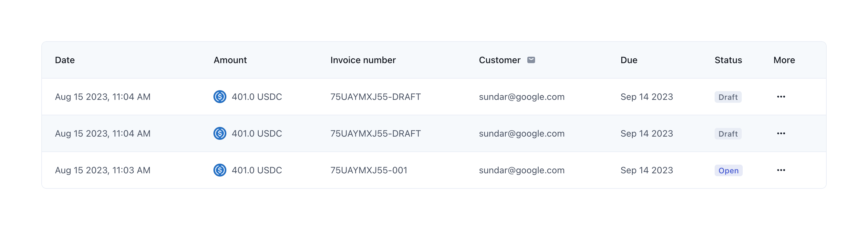Viewport: 868px width, 230px height.
Task: Open more options for the Open invoice
Action: (x=781, y=170)
